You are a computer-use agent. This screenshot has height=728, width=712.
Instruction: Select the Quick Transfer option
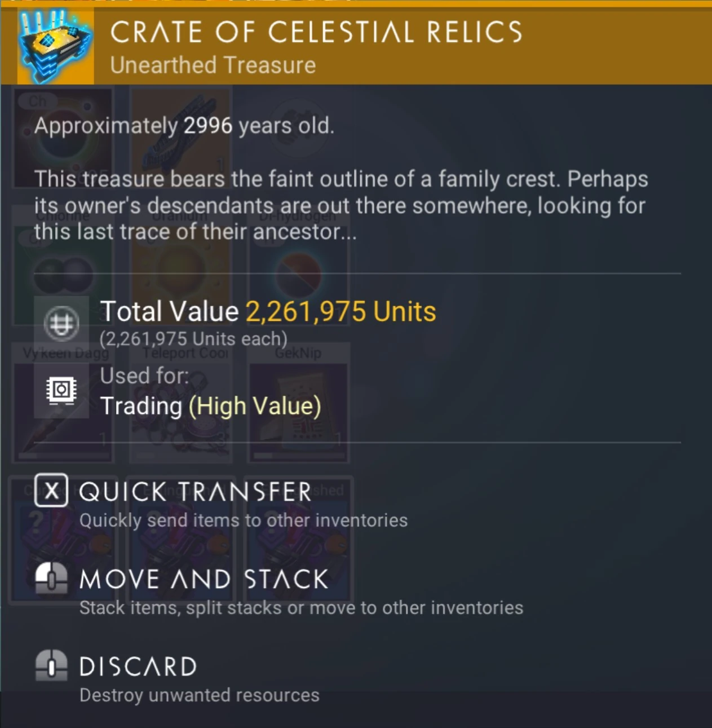(195, 492)
